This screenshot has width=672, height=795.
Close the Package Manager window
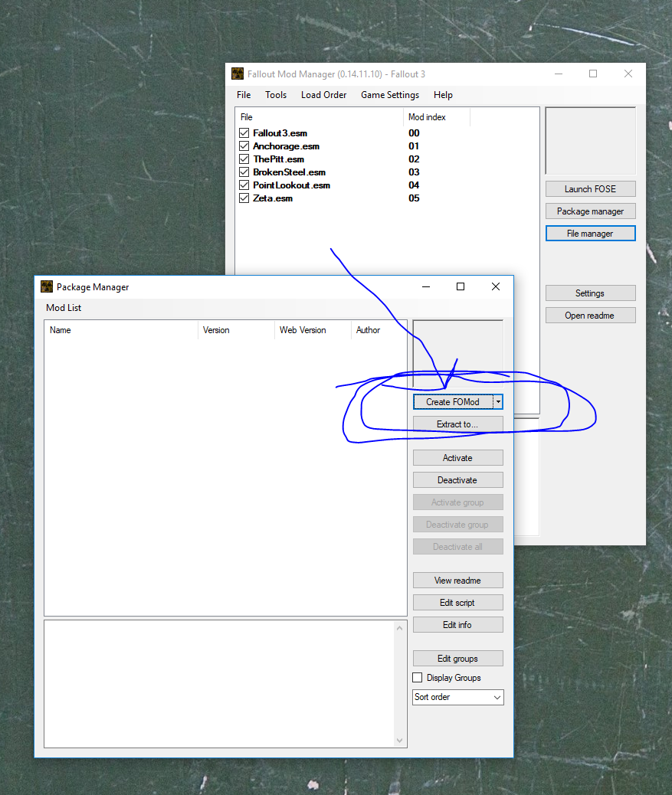496,286
